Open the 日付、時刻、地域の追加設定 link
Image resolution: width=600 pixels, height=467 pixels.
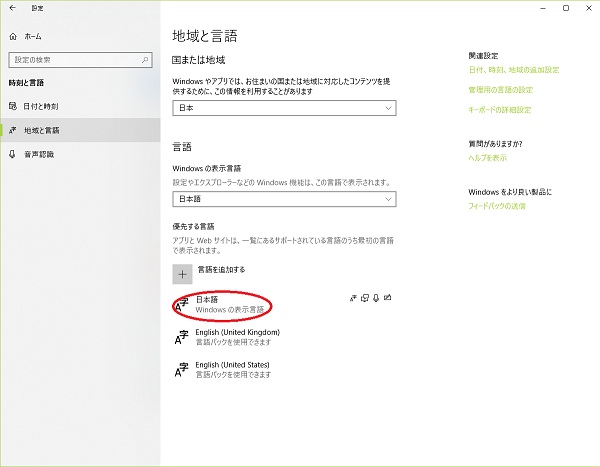(514, 70)
